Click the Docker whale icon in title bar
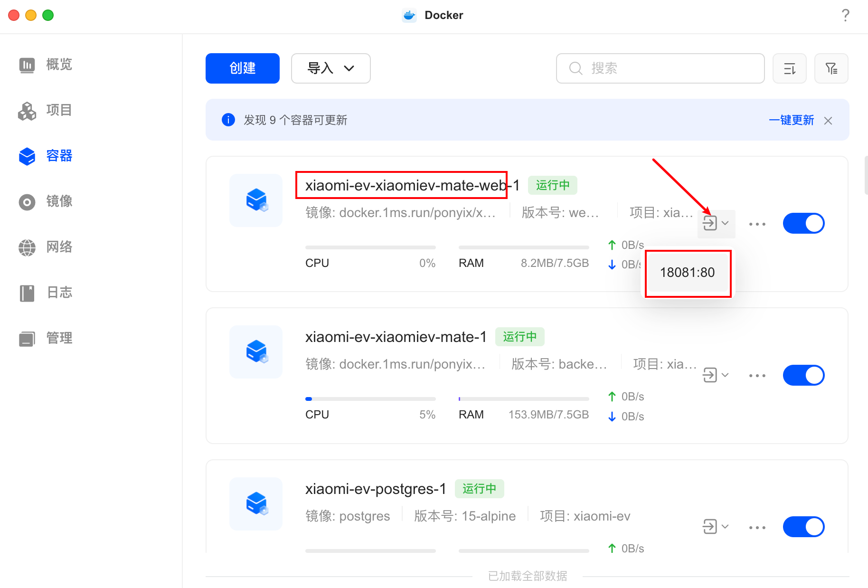Image resolution: width=868 pixels, height=588 pixels. click(x=409, y=15)
